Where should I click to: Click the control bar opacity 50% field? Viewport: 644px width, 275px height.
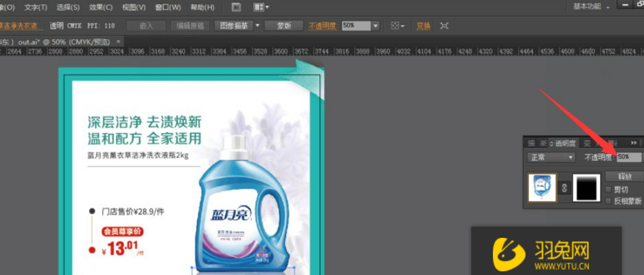(355, 25)
